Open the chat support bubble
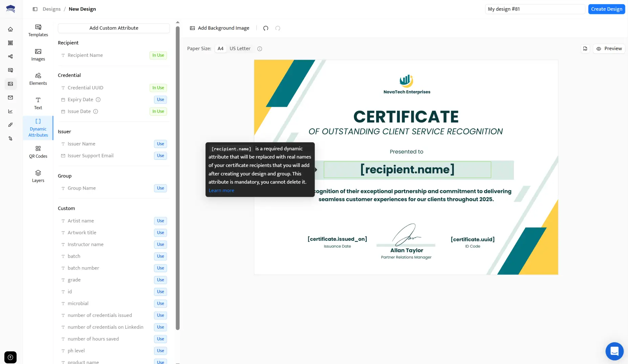This screenshot has height=364, width=628. coord(614,351)
